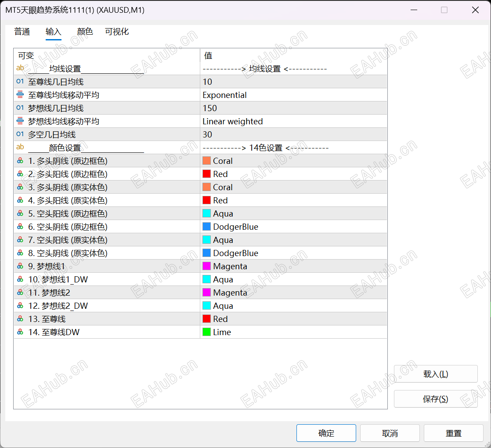
Task: Click color icon for 12. 梦想线2_DW
Action: [x=20, y=306]
